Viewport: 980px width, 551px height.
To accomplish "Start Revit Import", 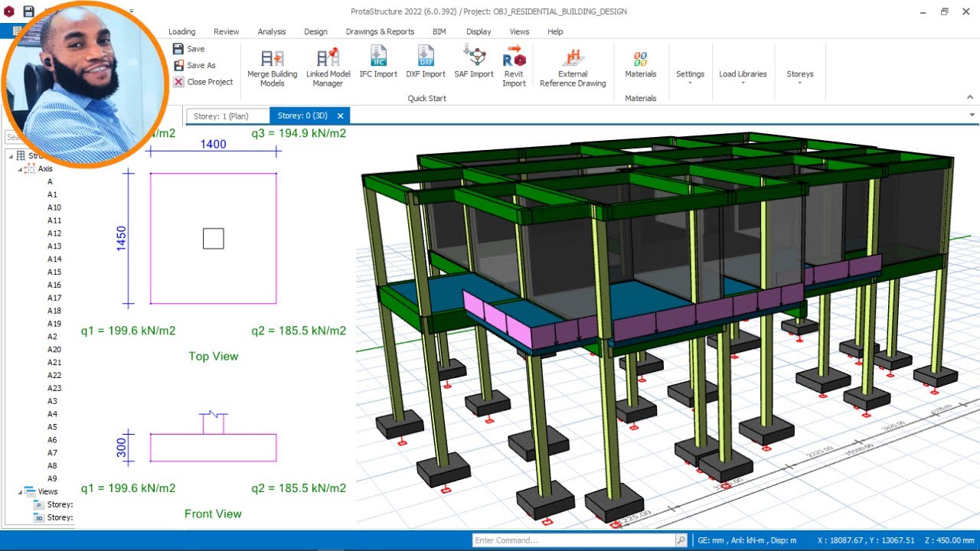I will 514,67.
